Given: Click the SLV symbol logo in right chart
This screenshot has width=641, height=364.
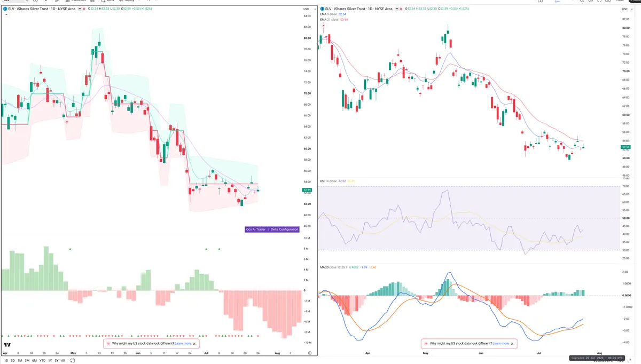Looking at the screenshot, I should pos(322,9).
